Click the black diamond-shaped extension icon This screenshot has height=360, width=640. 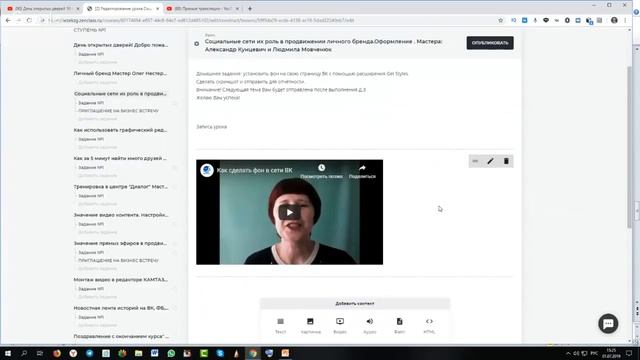(546, 20)
